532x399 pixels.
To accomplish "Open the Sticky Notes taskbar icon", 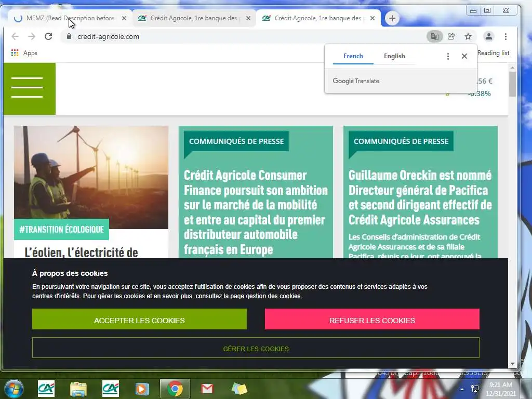I will pyautogui.click(x=240, y=389).
